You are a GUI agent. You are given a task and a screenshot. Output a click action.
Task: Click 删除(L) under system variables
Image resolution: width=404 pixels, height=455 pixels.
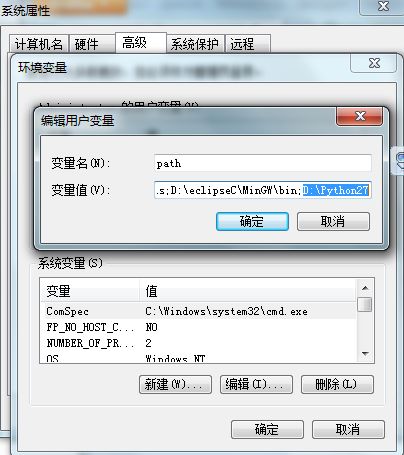tap(337, 384)
